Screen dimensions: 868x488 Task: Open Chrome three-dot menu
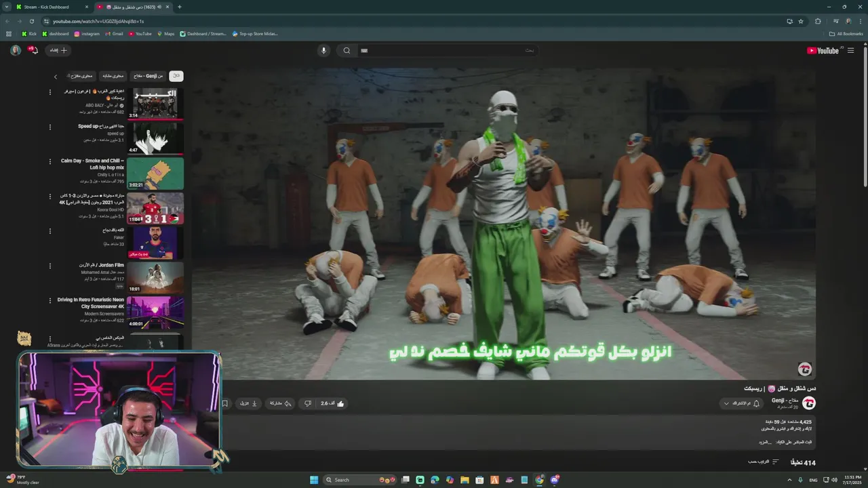pyautogui.click(x=860, y=21)
